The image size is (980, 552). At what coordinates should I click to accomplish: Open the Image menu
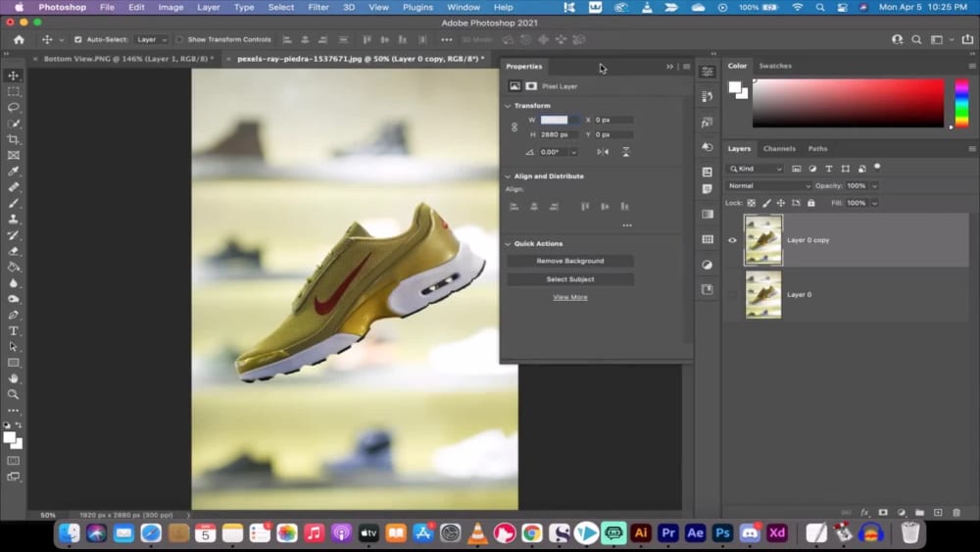[171, 8]
